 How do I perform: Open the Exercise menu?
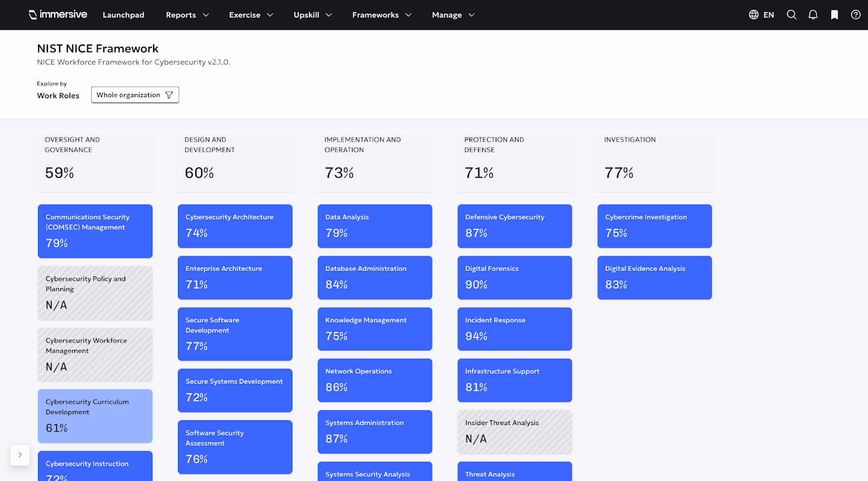pyautogui.click(x=251, y=15)
